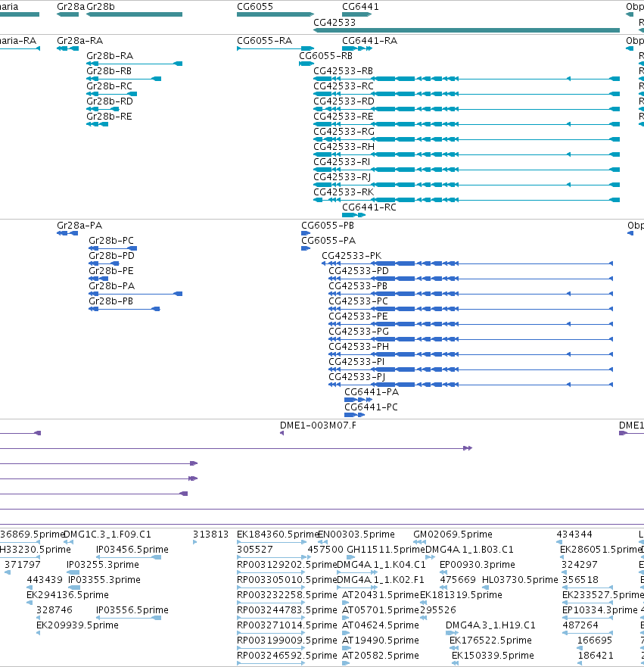The width and height of the screenshot is (644, 667).
Task: Click protein CG6441-PA
Action: tap(359, 400)
